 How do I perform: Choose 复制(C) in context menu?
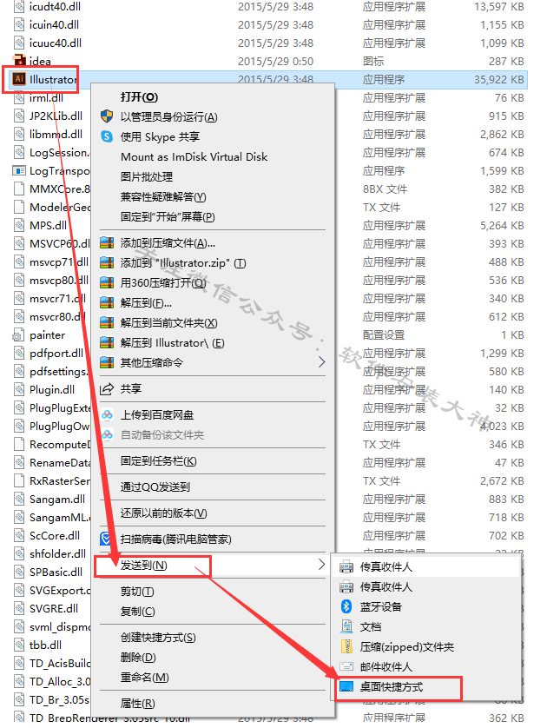click(138, 611)
